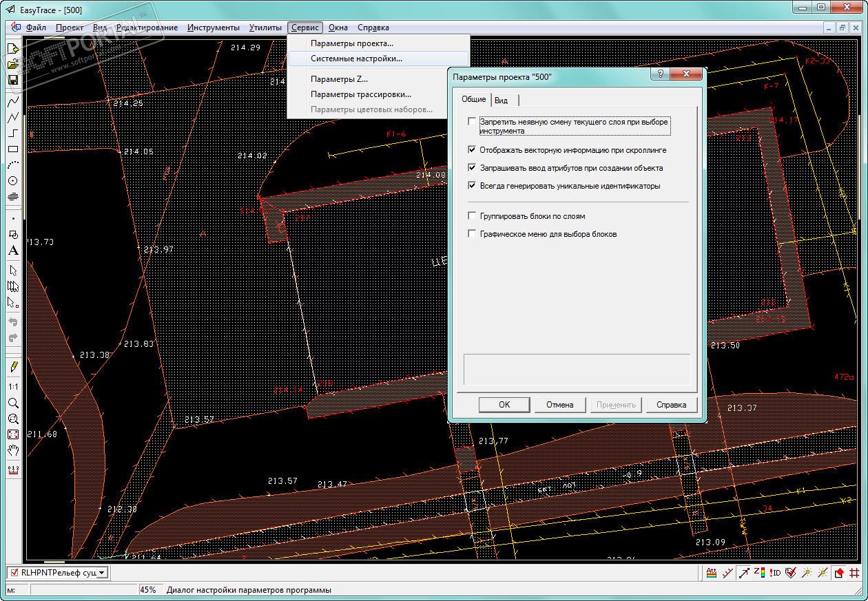Activate the hand pan tool

(13, 451)
